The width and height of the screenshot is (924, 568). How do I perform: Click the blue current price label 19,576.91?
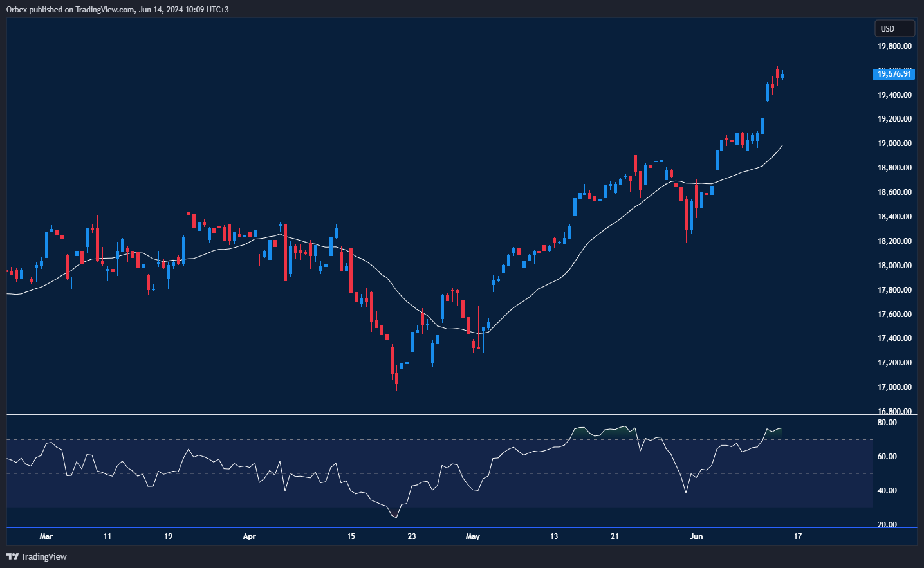pyautogui.click(x=895, y=74)
